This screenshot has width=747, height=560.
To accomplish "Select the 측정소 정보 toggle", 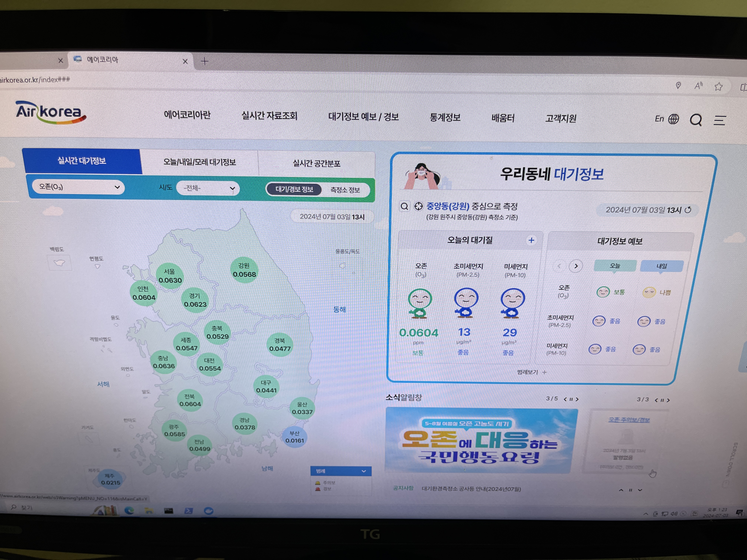I will (345, 190).
